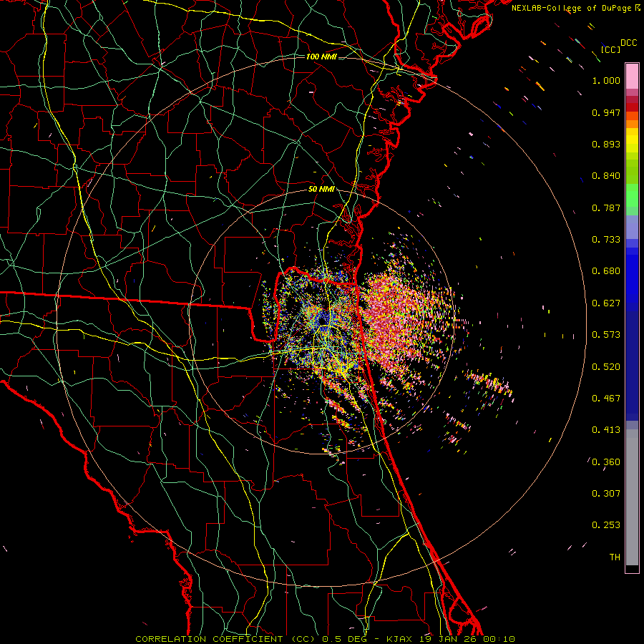This screenshot has height=644, width=644.
Task: Click the 0.787 legend value
Action: 606,208
